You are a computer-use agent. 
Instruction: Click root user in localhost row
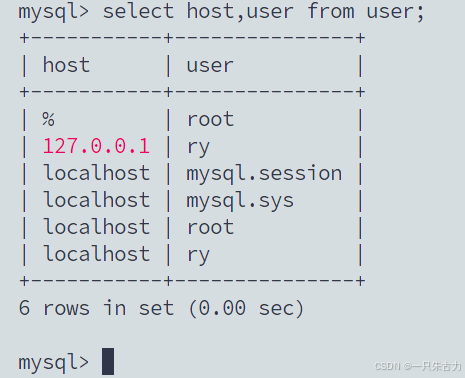[210, 227]
